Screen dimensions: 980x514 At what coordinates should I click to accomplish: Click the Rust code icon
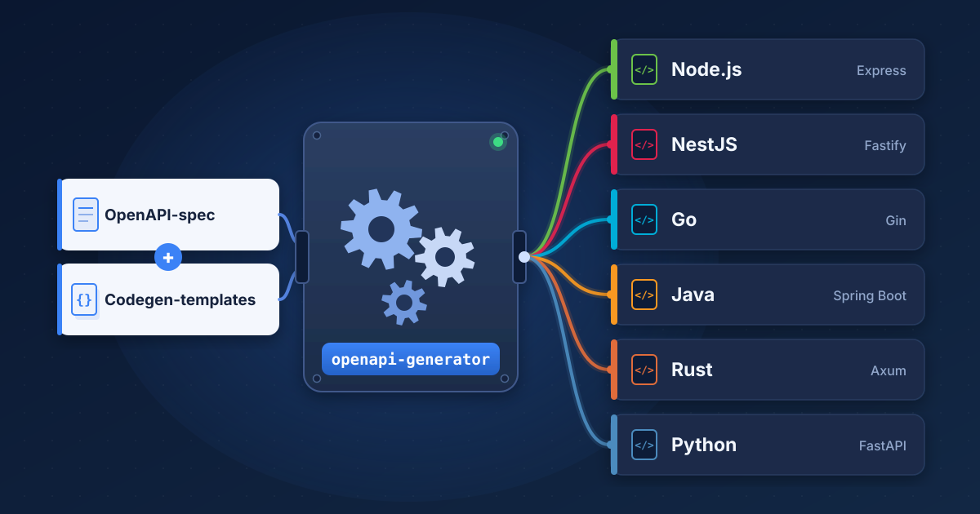(644, 370)
